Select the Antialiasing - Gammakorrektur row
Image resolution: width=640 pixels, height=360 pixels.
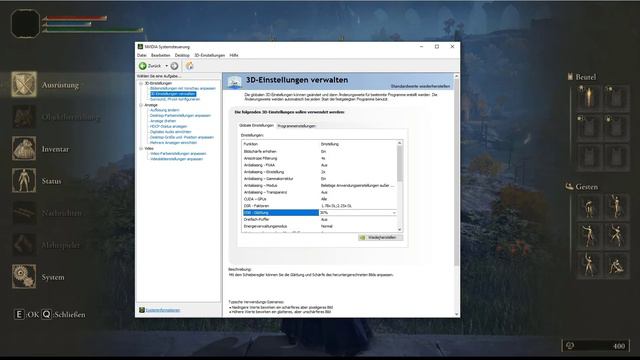[x=319, y=179]
